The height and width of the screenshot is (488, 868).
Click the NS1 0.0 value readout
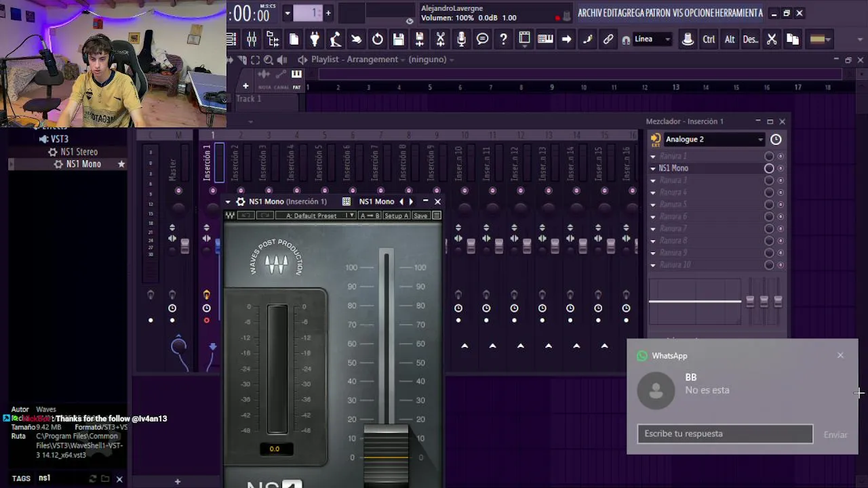275,449
